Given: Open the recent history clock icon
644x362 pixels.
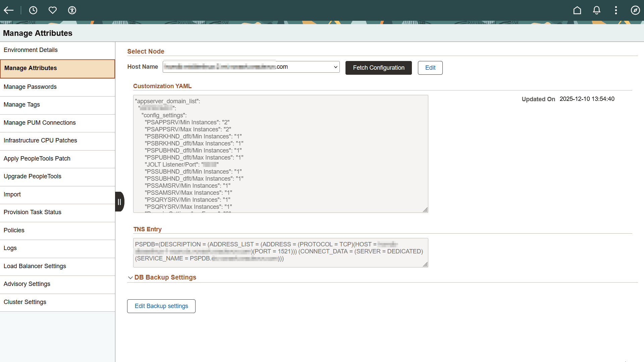Looking at the screenshot, I should point(33,10).
